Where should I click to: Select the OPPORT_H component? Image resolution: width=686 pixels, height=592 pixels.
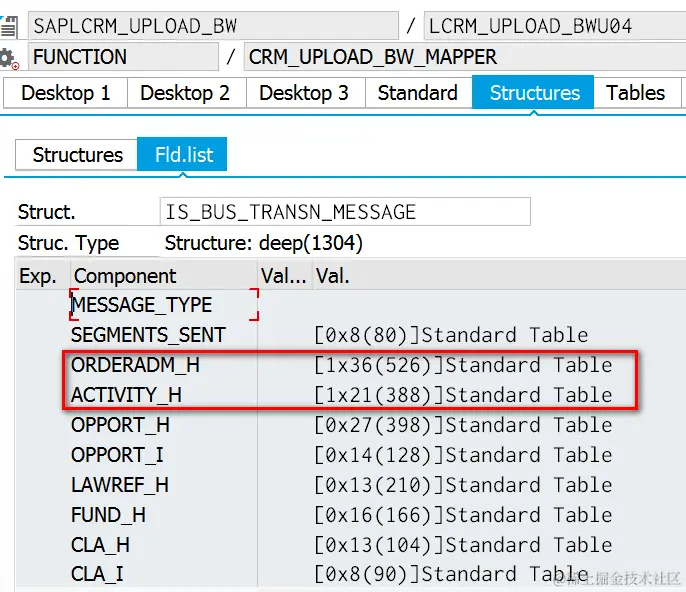(x=120, y=425)
